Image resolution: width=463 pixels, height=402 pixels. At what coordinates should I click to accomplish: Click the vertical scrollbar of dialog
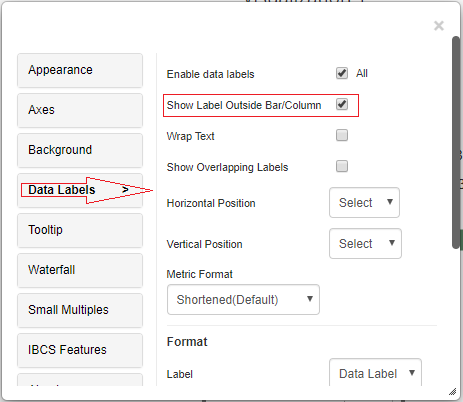click(x=456, y=142)
